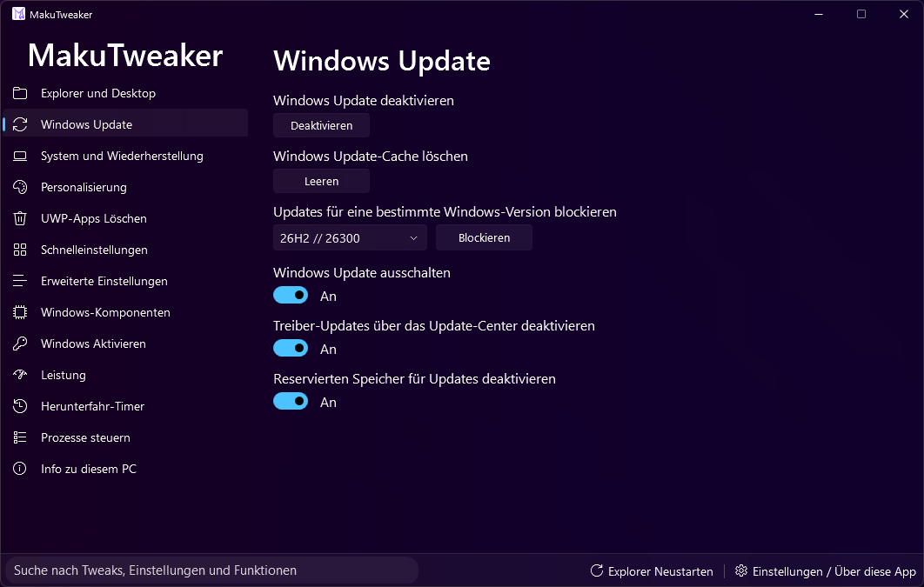Open the Herunterfahr-Timer section
The width and height of the screenshot is (924, 587).
125,406
